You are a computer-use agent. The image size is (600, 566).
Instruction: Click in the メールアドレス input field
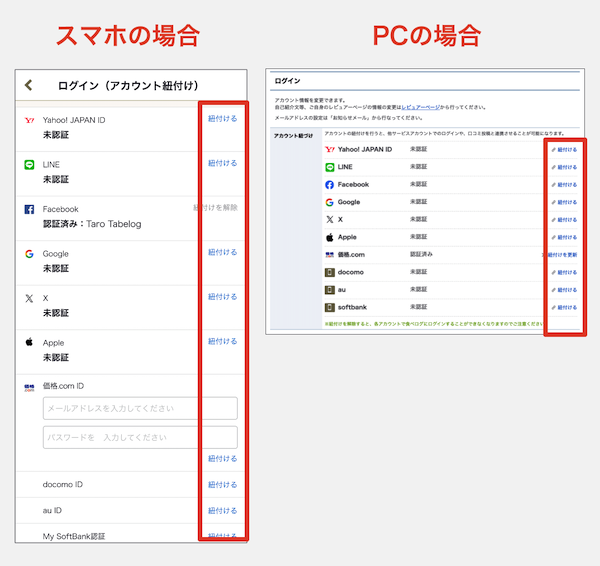click(140, 408)
